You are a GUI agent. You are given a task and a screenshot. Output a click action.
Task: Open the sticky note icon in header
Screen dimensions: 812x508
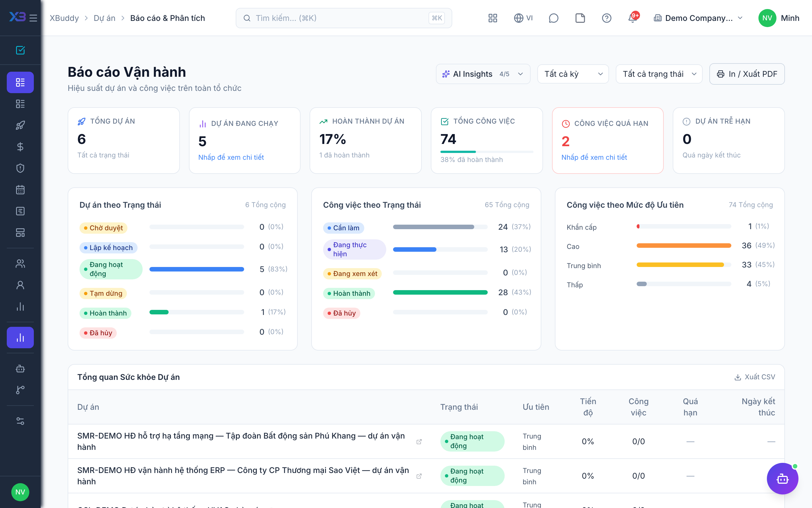coord(580,18)
